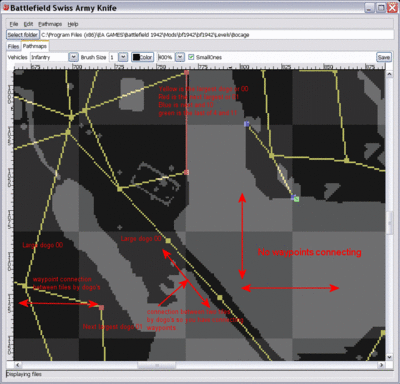Click the red Next largest dogo 01 node
400x384 pixels.
(x=101, y=307)
